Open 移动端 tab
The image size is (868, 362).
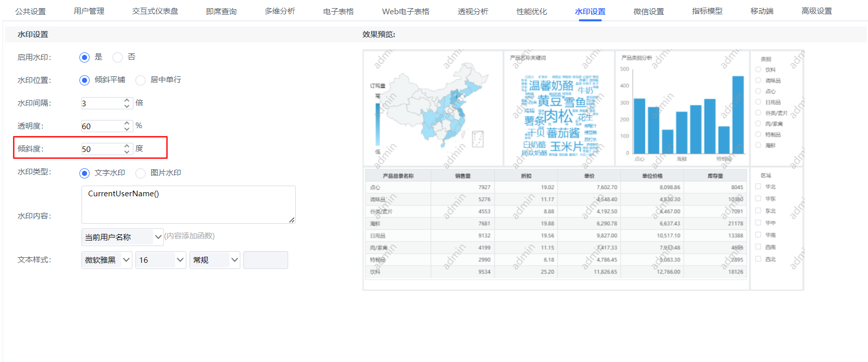762,11
